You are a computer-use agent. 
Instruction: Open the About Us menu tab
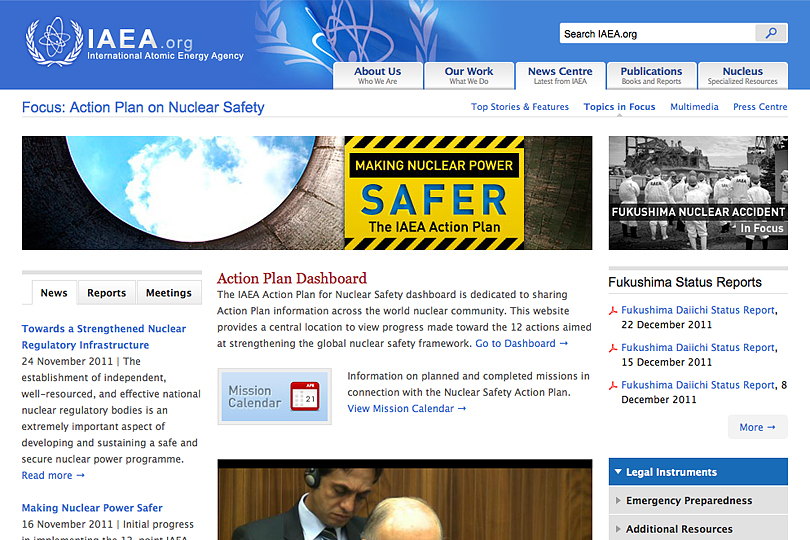click(x=377, y=76)
